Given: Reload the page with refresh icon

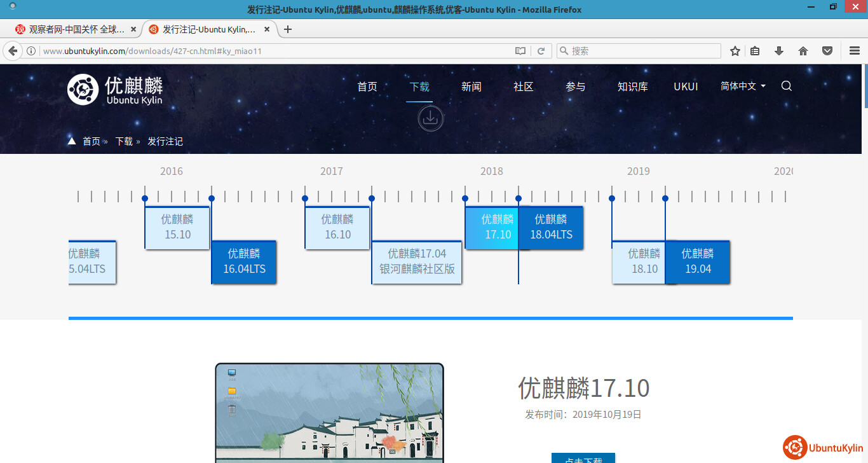Looking at the screenshot, I should [x=541, y=51].
